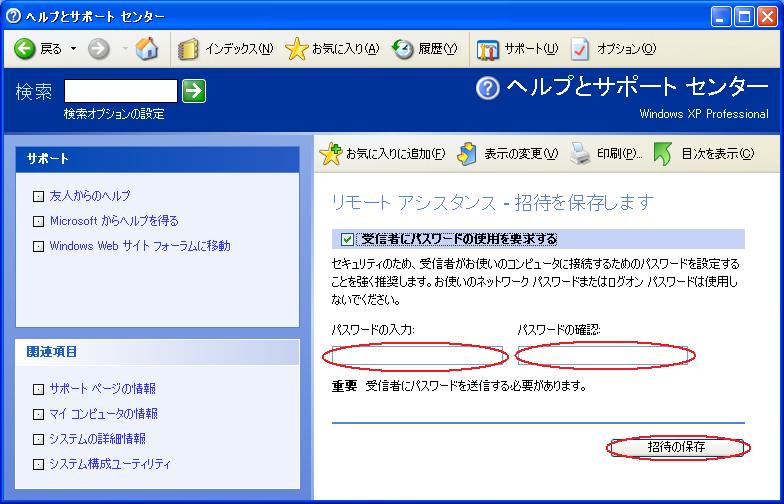Image resolution: width=784 pixels, height=504 pixels.
Task: Toggle the 受信者にパスワードの使用を要求する checkbox
Action: (347, 239)
